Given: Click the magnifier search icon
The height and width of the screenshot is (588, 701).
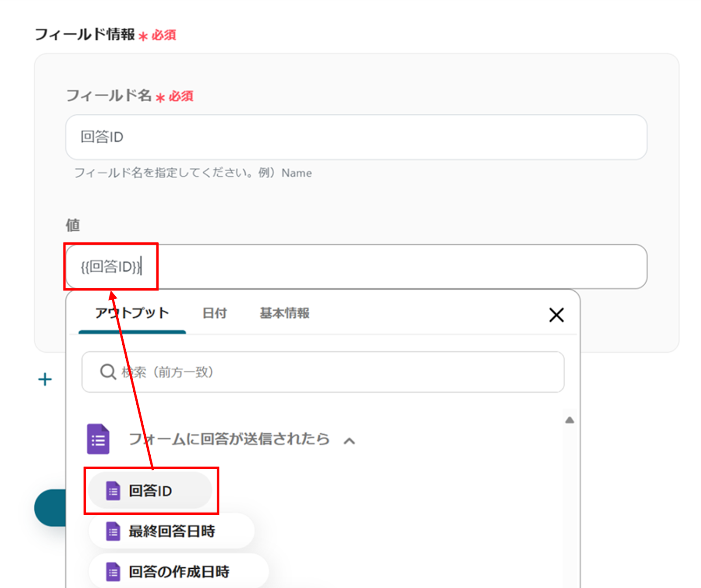Looking at the screenshot, I should [108, 372].
